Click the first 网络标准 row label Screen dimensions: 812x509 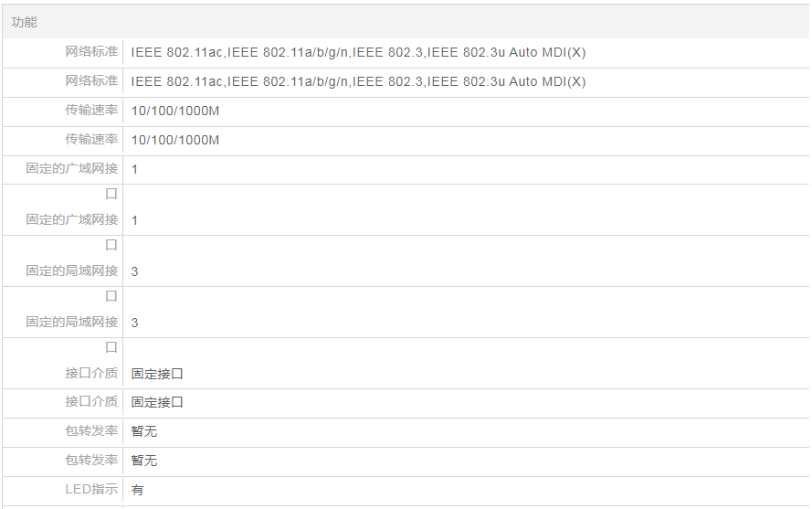point(91,52)
